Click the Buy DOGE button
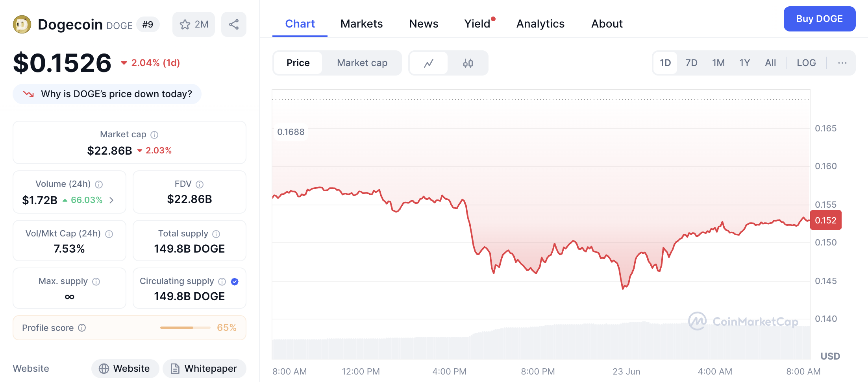 click(x=819, y=19)
